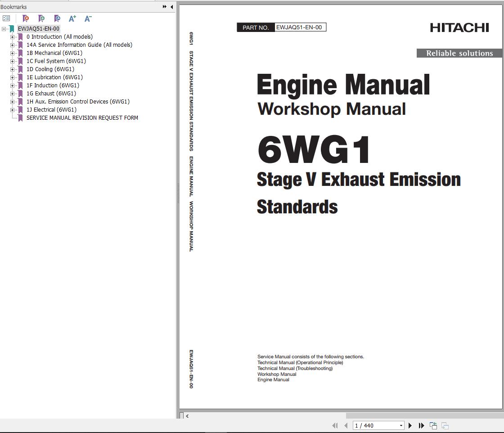Click the double-arrow expand panel icon

[x=165, y=6]
